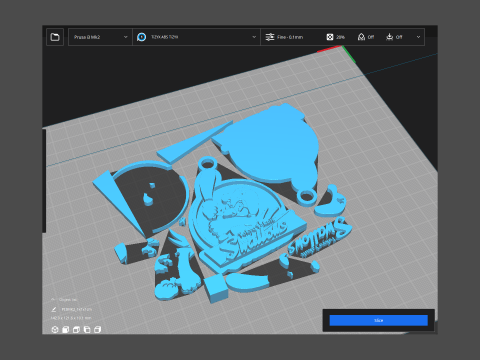Viewport: 480px width, 360px height.
Task: Click the pencil edit job name icon
Action: (x=54, y=309)
